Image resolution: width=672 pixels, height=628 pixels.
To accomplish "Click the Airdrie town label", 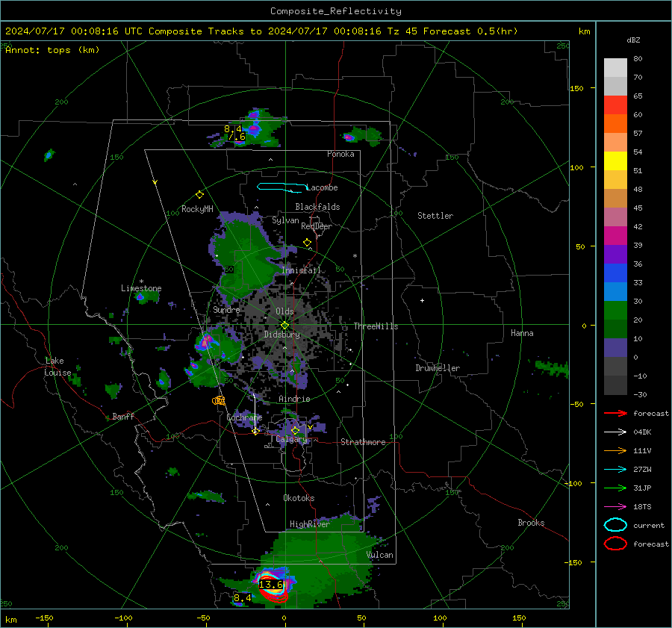I will pyautogui.click(x=294, y=399).
